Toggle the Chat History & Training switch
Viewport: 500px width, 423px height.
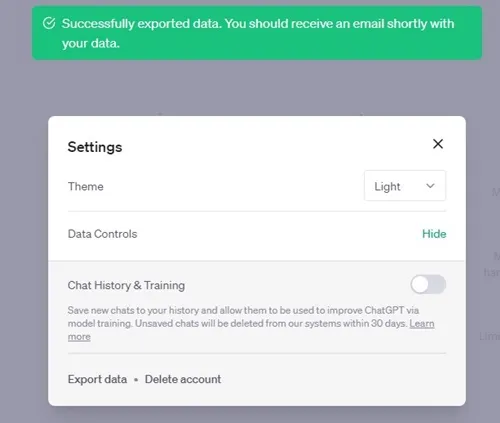(x=428, y=285)
